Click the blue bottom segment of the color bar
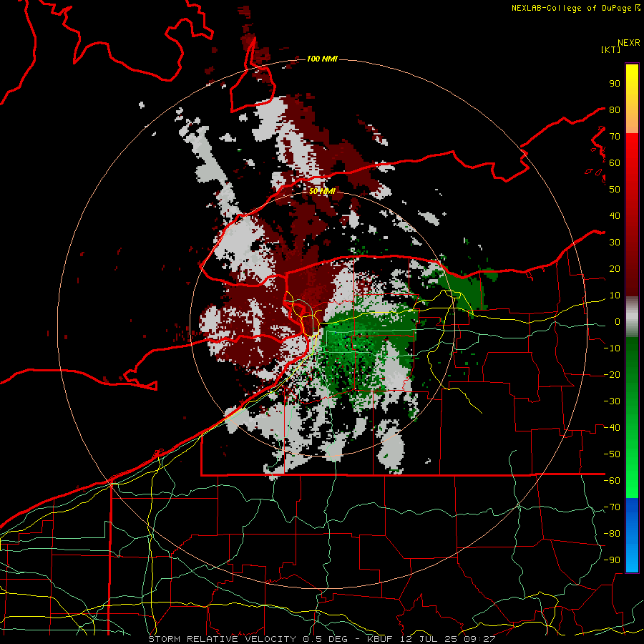The width and height of the screenshot is (644, 644). (632, 535)
